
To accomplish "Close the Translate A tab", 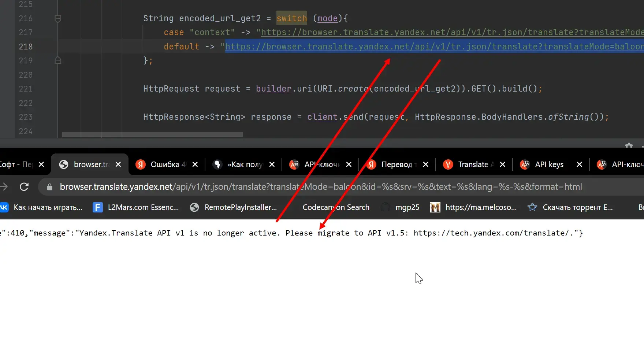I will [503, 164].
